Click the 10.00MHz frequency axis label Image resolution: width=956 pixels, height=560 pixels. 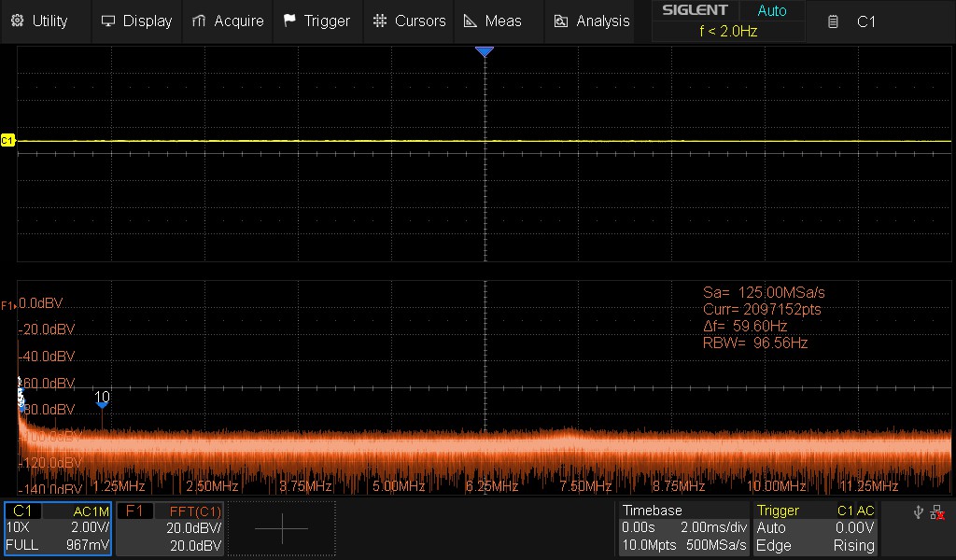click(776, 486)
